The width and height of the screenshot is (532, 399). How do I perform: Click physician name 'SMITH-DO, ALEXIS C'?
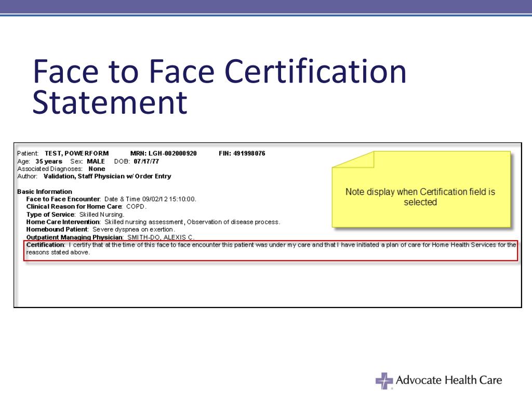click(160, 237)
